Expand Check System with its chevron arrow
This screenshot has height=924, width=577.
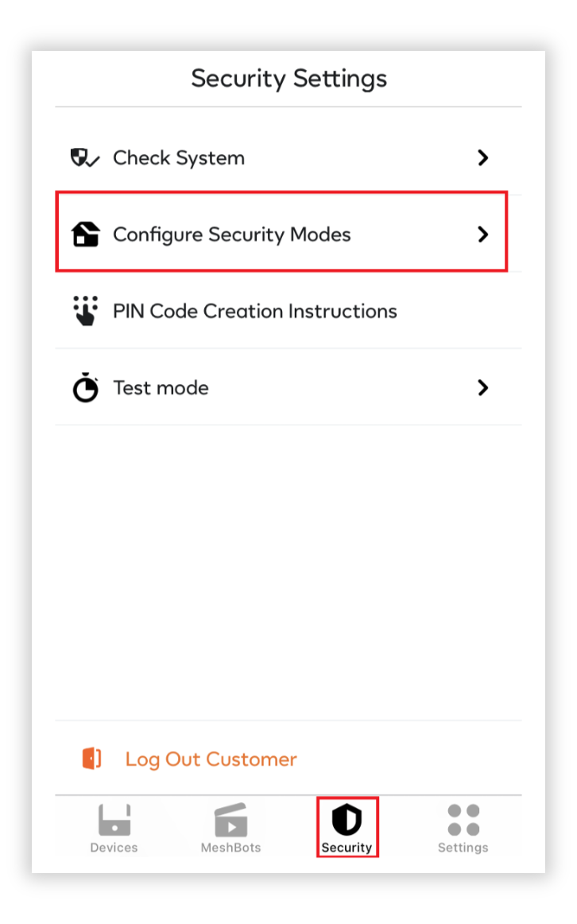pyautogui.click(x=482, y=158)
